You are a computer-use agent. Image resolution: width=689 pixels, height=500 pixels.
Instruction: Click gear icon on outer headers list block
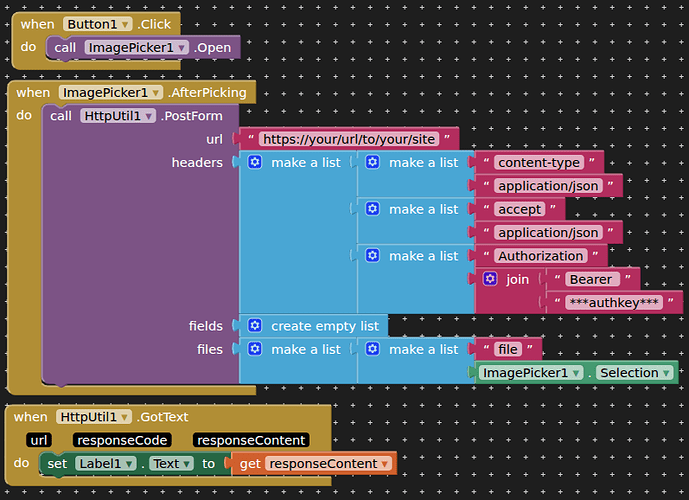coord(255,162)
